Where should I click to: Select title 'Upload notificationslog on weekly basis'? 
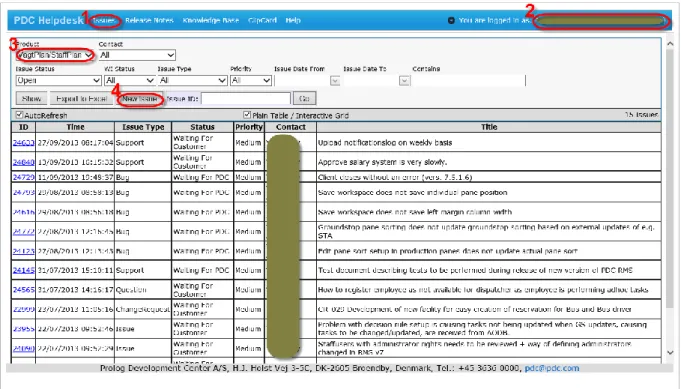385,143
